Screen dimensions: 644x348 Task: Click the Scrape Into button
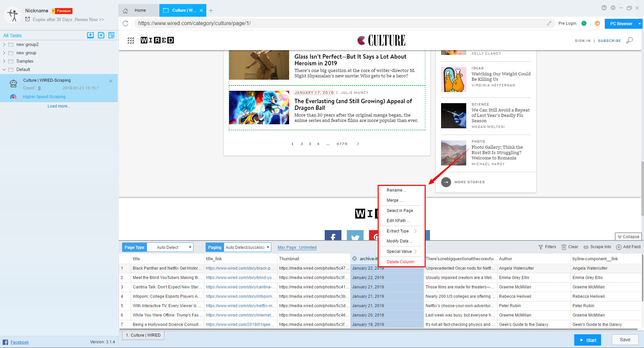click(597, 247)
